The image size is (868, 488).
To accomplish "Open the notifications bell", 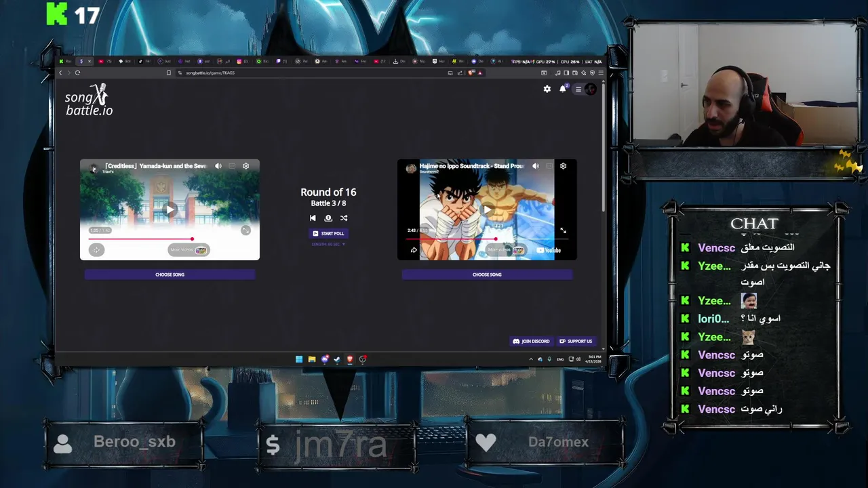I will pos(563,89).
